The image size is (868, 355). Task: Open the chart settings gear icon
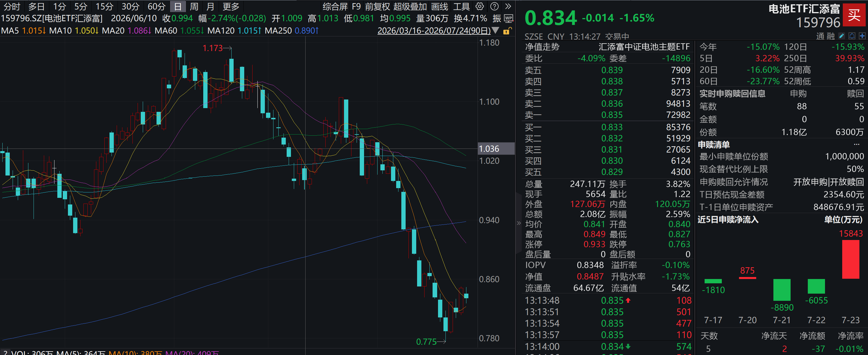pos(480,6)
